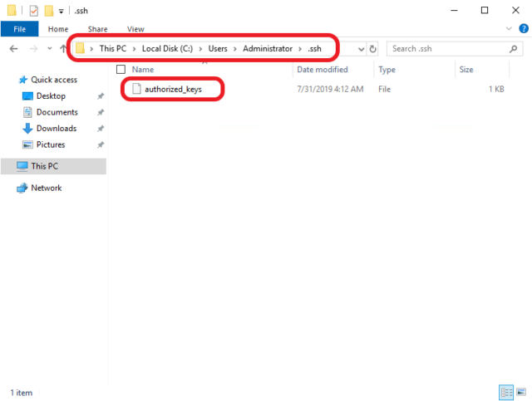Open the File menu
532x401 pixels.
pyautogui.click(x=19, y=29)
